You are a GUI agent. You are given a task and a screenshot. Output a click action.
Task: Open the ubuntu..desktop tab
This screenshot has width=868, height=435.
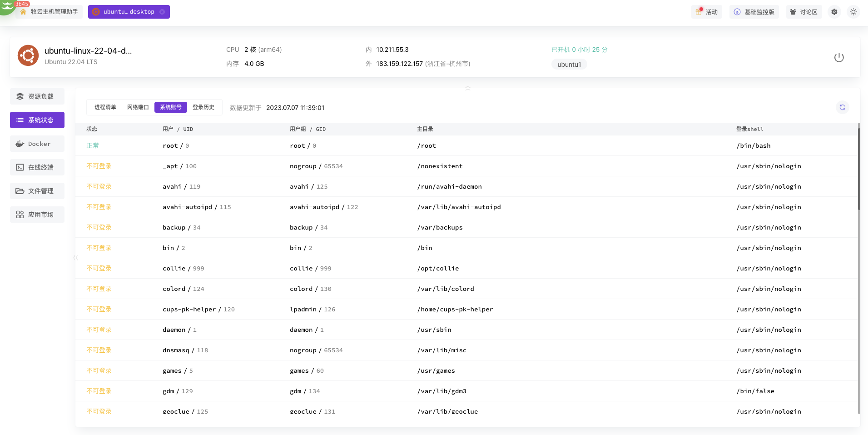(129, 12)
